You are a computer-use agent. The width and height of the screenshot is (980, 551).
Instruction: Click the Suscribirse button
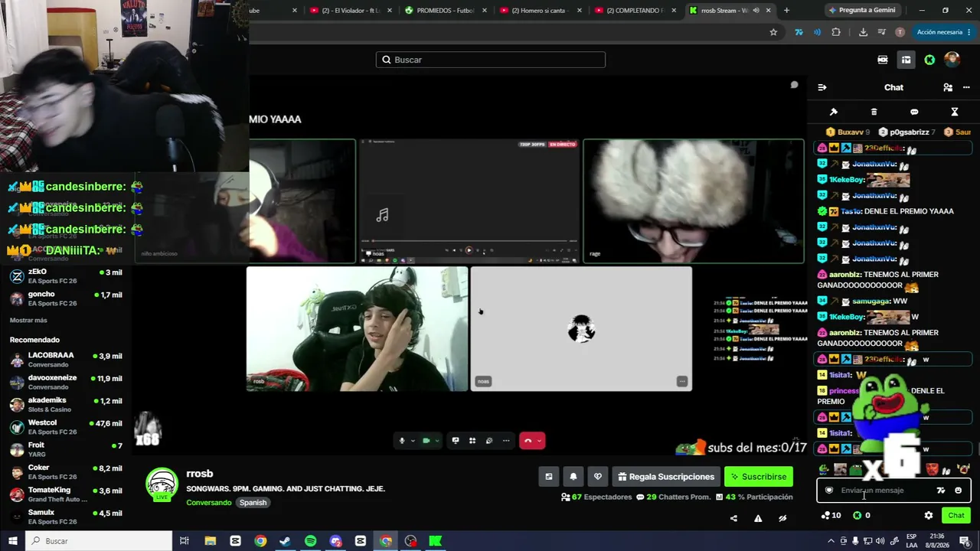tap(759, 477)
